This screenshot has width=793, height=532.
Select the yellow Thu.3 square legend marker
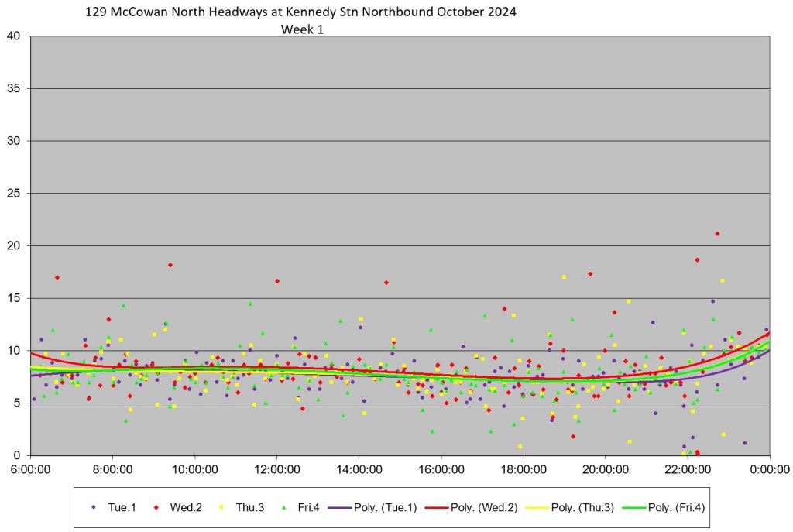click(x=223, y=507)
